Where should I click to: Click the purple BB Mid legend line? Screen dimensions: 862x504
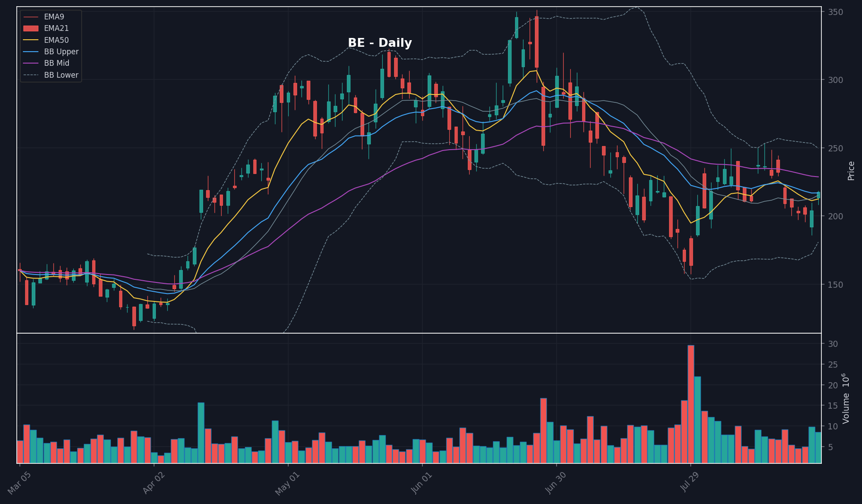[x=31, y=63]
